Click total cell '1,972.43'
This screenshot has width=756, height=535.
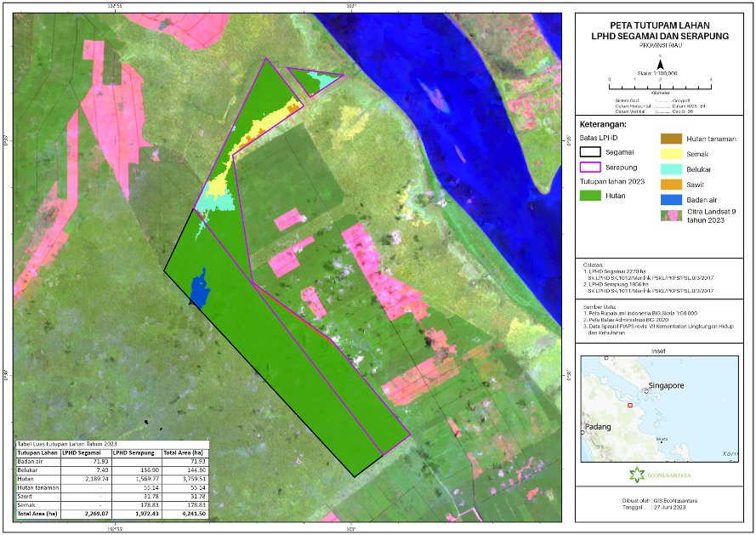[x=146, y=514]
